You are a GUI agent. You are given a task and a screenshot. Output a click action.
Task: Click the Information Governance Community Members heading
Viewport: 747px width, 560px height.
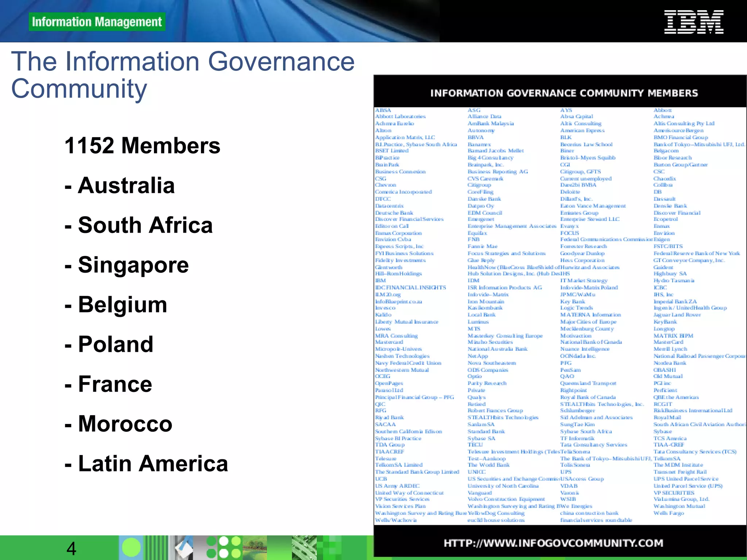[564, 93]
